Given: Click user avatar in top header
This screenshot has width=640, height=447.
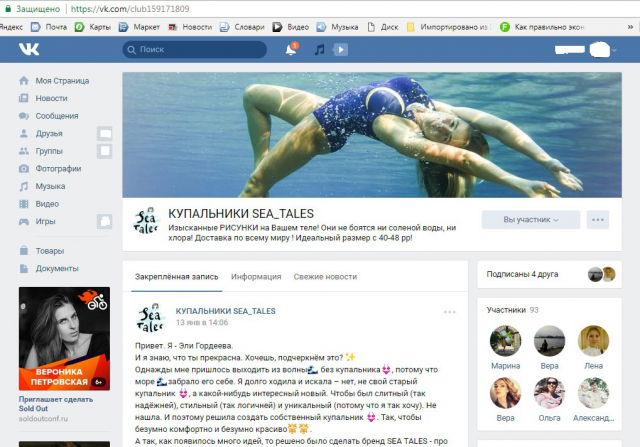Looking at the screenshot, I should coord(600,49).
